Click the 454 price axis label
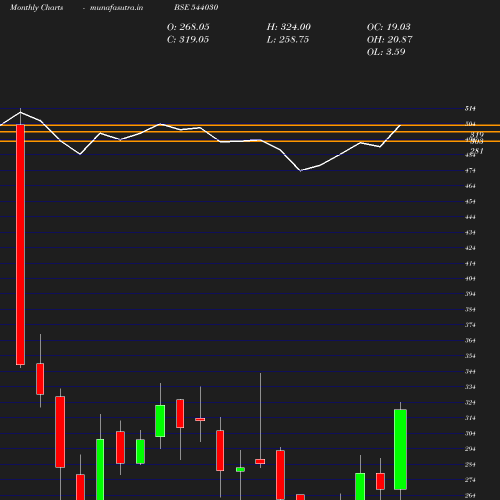Image resolution: width=500 pixels, height=500 pixels. pyautogui.click(x=470, y=202)
